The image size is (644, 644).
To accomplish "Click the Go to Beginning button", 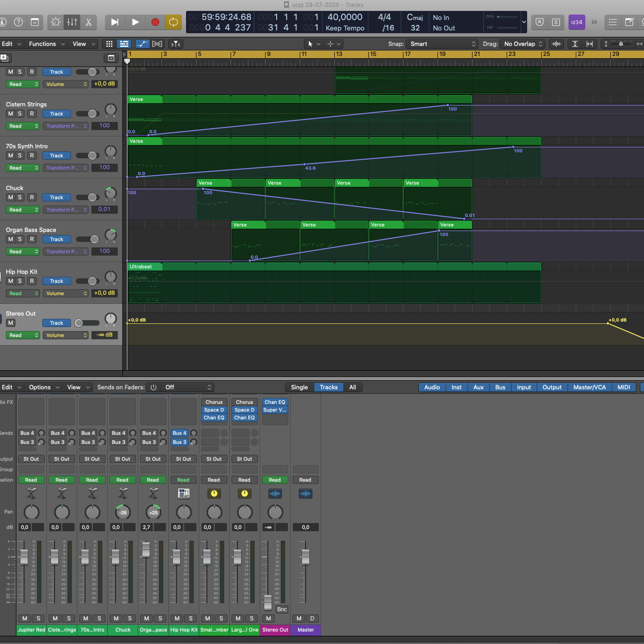I will pos(114,22).
